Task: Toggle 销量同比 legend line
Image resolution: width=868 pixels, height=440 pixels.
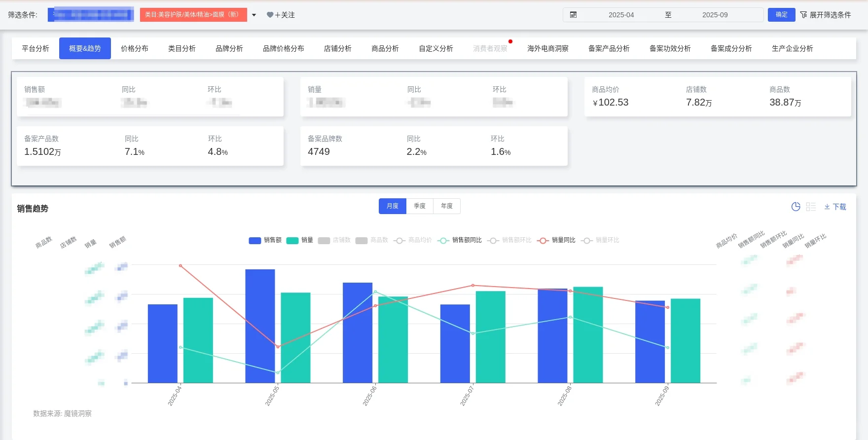Action: pos(556,240)
